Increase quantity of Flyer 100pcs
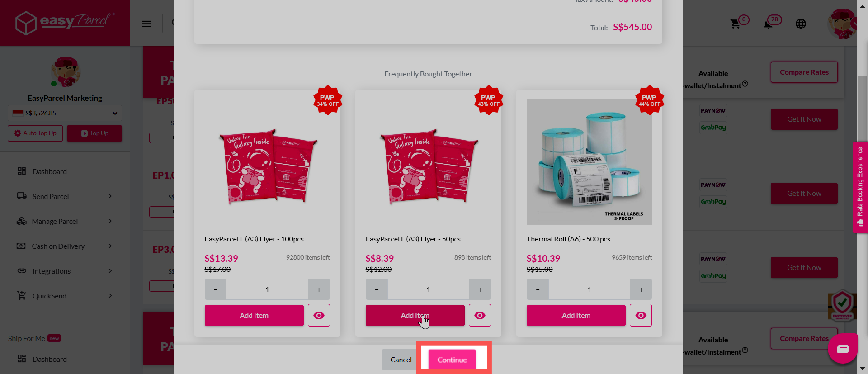868x374 pixels. (x=319, y=289)
